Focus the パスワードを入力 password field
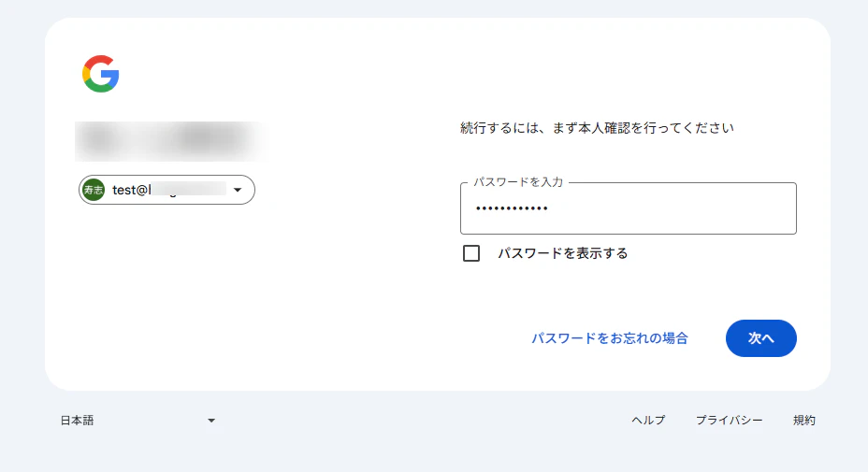The height and width of the screenshot is (472, 868). click(x=629, y=208)
